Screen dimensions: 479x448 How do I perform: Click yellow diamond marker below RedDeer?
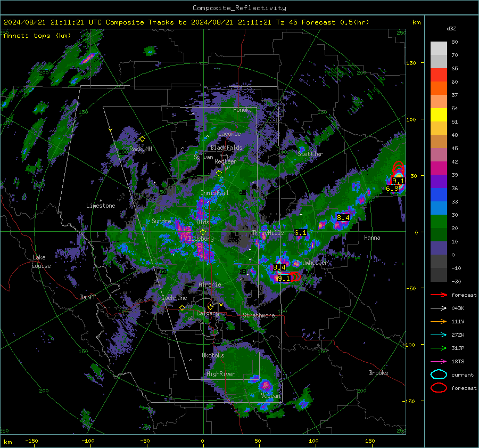click(x=219, y=173)
